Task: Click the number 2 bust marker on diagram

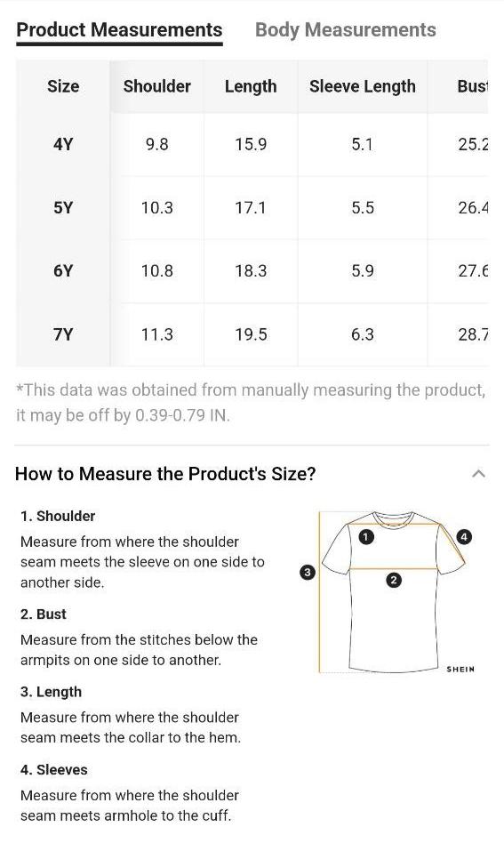Action: (394, 580)
